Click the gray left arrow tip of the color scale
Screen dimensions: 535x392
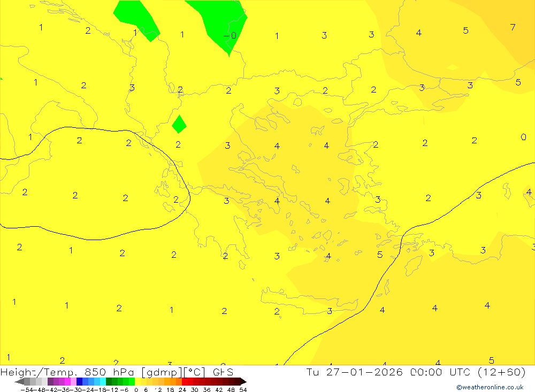(x=19, y=382)
